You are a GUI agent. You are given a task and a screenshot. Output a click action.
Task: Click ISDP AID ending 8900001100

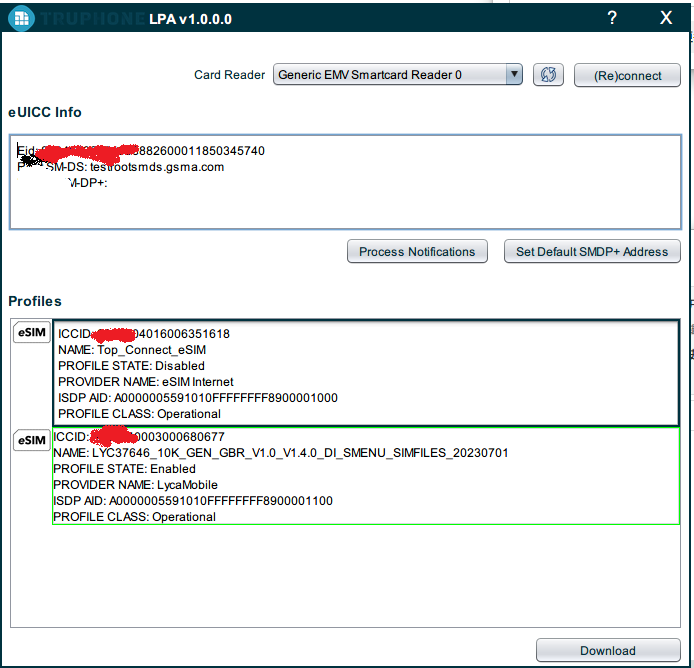point(193,501)
